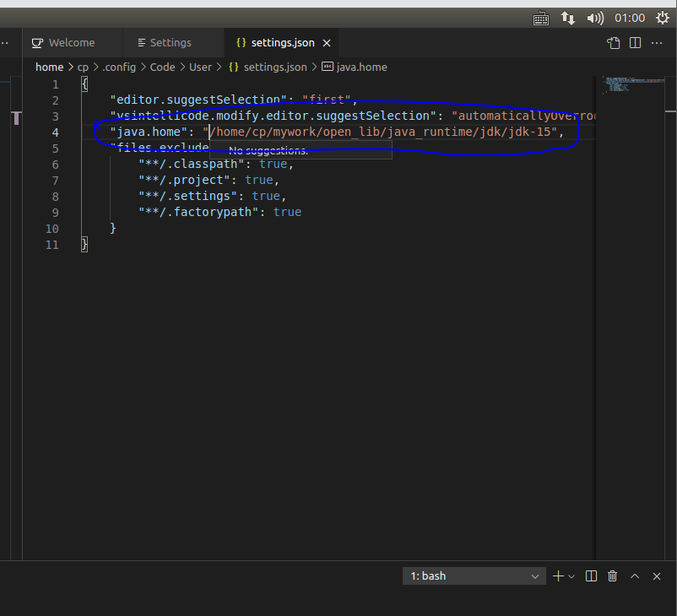Click the on-screen keyboard tray icon
The width and height of the screenshot is (677, 616).
tap(541, 19)
